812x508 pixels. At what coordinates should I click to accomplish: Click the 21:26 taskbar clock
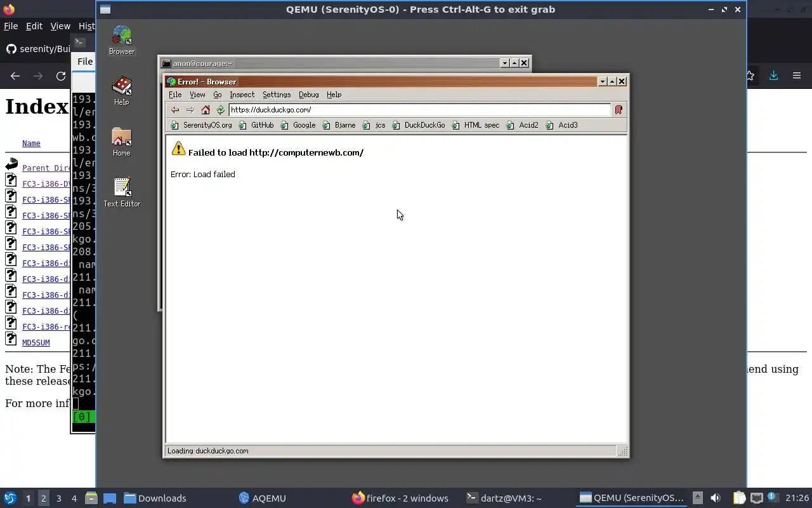797,498
